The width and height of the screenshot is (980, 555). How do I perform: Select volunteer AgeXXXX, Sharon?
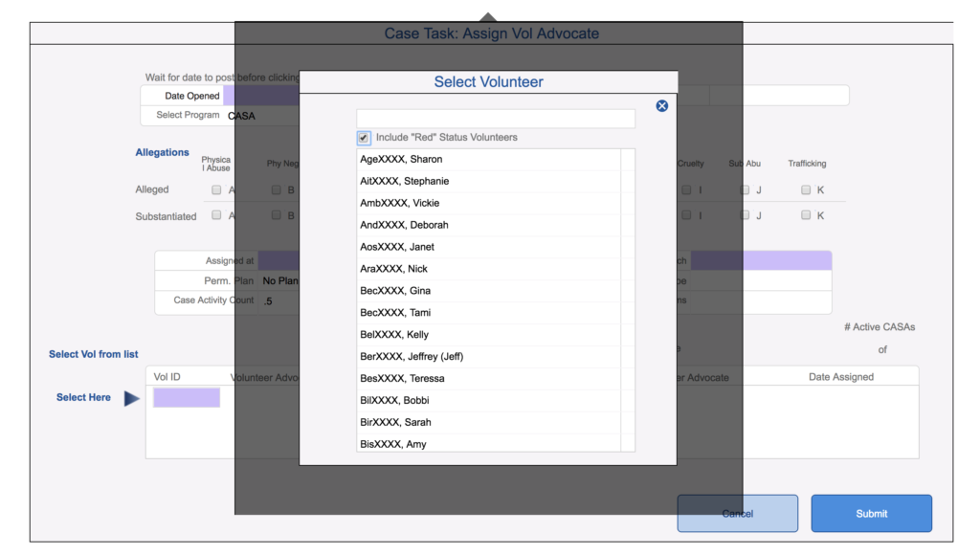(488, 160)
